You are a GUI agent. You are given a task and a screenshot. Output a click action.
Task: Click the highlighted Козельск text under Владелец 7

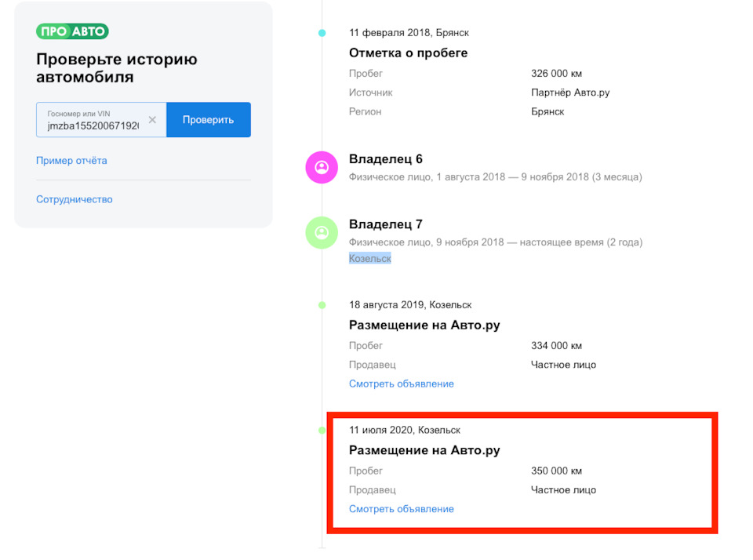[369, 258]
